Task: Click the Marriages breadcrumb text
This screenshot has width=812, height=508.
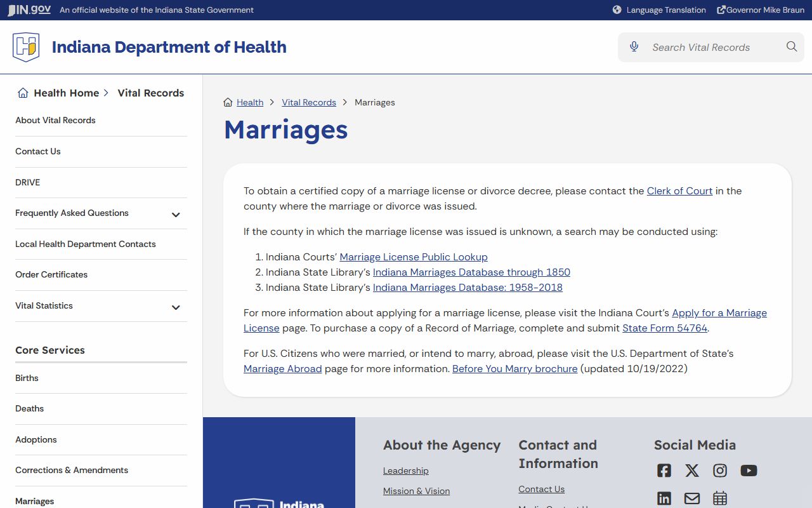Action: point(375,102)
